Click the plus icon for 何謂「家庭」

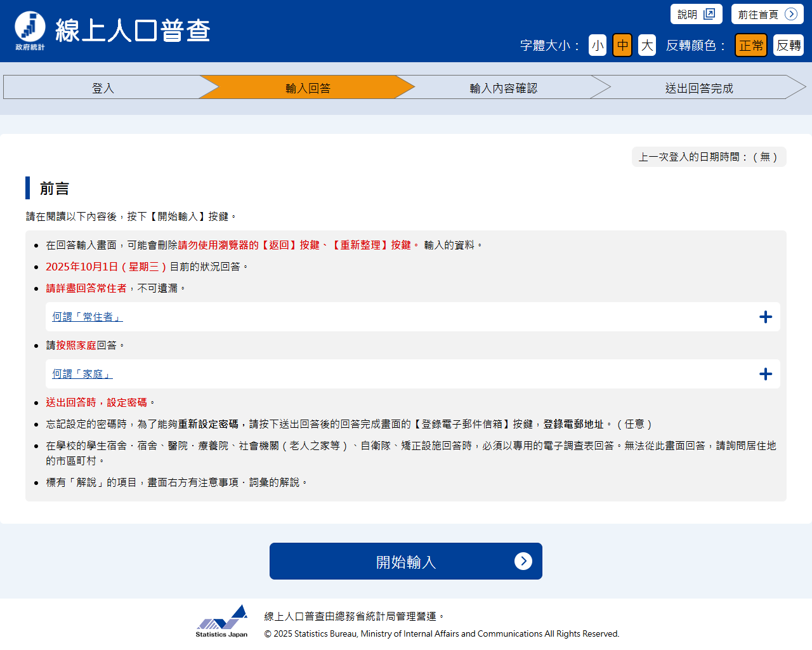(x=766, y=374)
